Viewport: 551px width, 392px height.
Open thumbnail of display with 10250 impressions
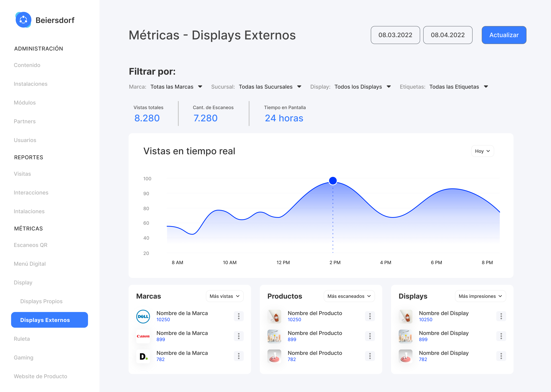[x=406, y=316]
